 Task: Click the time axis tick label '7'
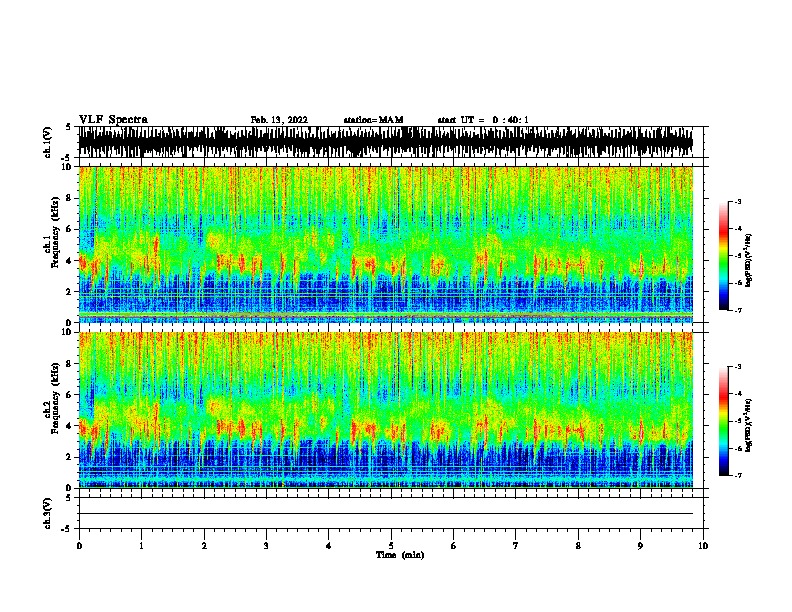(516, 546)
